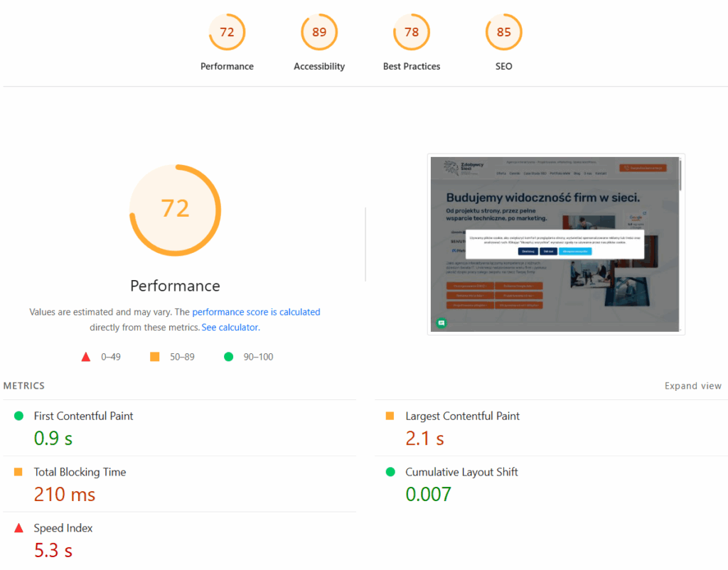Click the small Performance gauge at the top
The image size is (728, 570).
pyautogui.click(x=227, y=32)
